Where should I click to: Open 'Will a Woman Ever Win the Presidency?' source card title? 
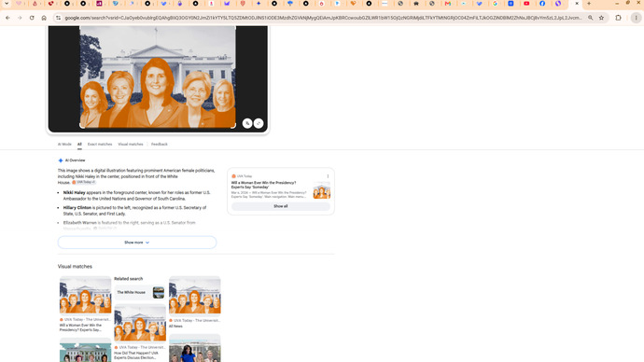pos(264,185)
